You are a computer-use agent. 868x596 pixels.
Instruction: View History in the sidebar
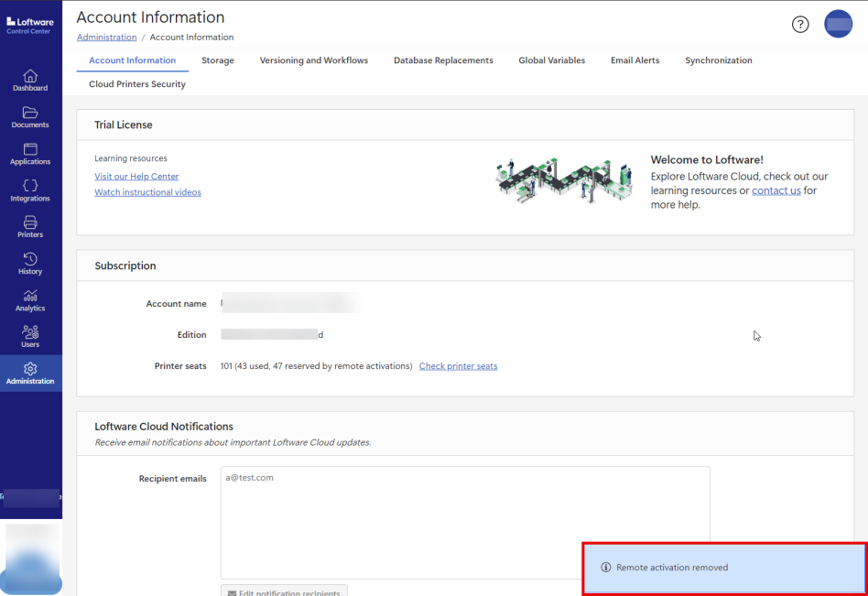tap(30, 263)
